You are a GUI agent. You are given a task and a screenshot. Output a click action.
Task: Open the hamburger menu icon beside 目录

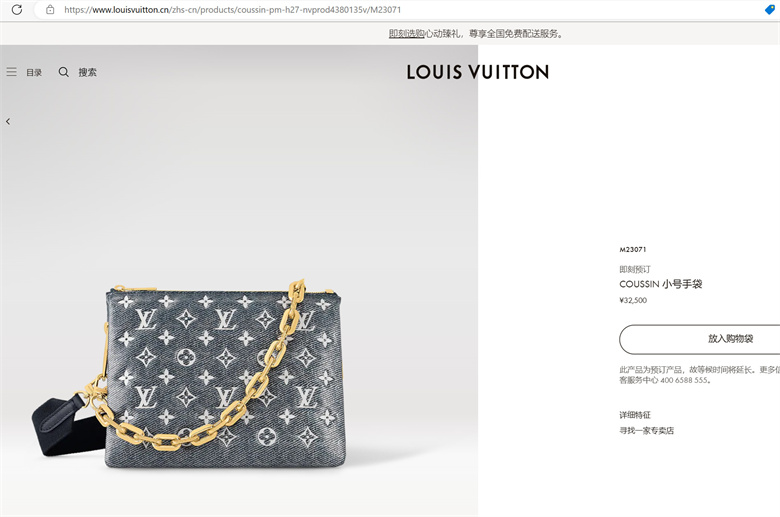[11, 72]
